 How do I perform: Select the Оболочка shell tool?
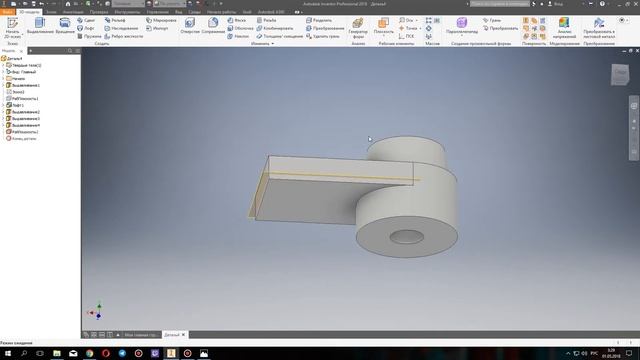(240, 28)
